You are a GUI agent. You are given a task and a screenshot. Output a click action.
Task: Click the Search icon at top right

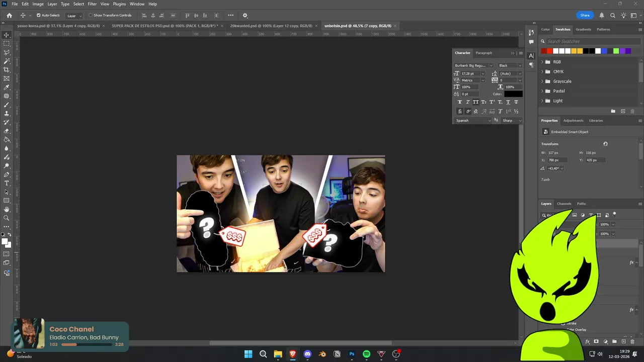613,16
